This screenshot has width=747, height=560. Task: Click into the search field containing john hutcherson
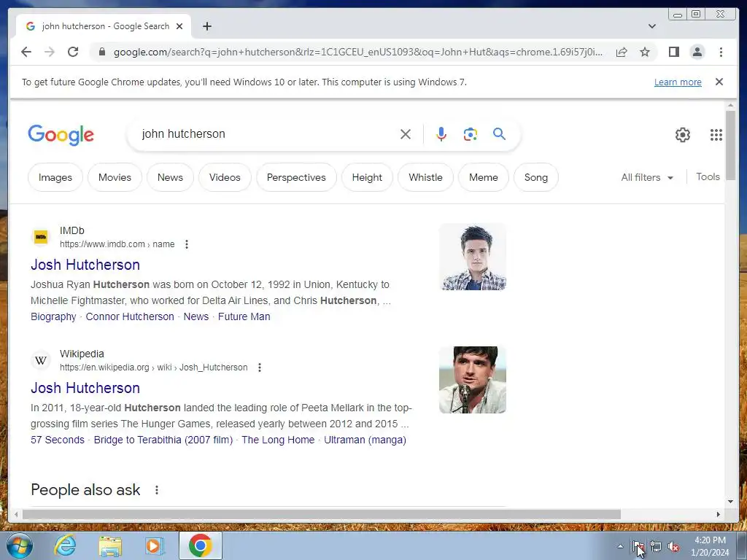click(267, 134)
